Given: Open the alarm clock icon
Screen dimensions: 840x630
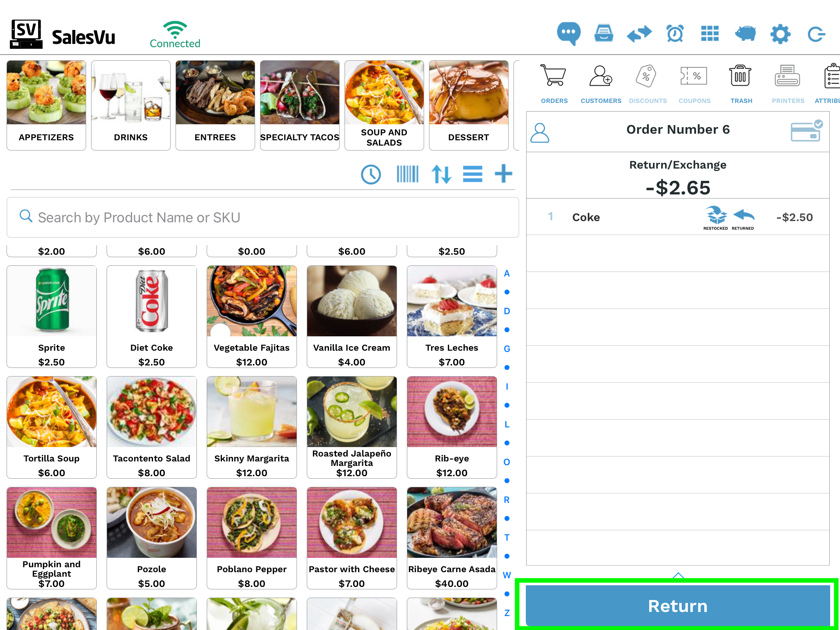Looking at the screenshot, I should click(x=675, y=34).
